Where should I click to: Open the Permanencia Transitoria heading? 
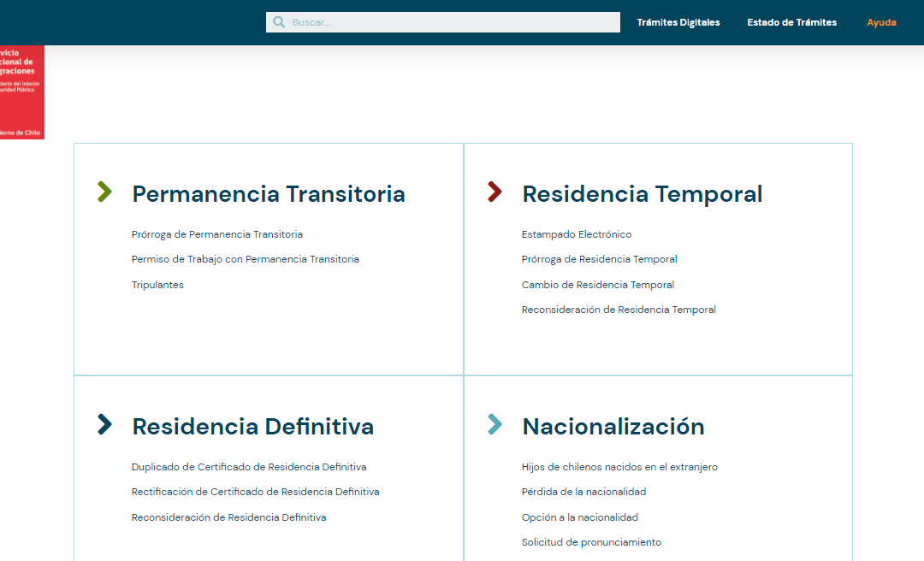click(269, 194)
